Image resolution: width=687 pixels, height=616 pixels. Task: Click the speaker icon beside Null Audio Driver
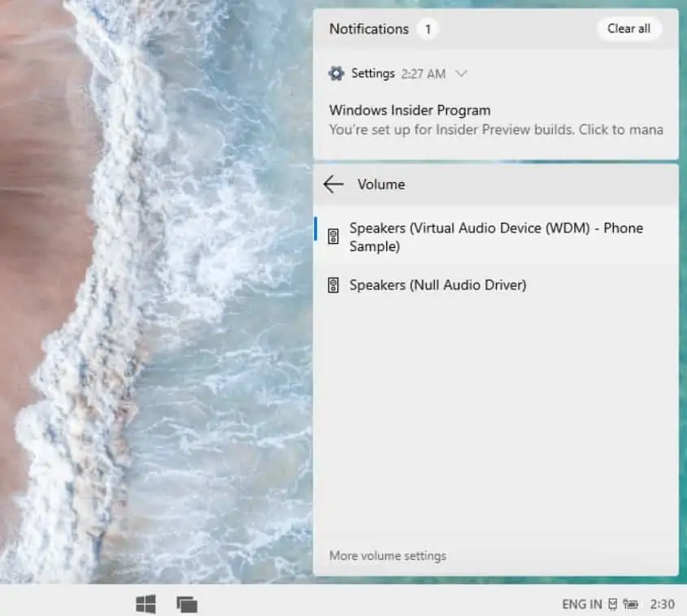[x=333, y=284]
